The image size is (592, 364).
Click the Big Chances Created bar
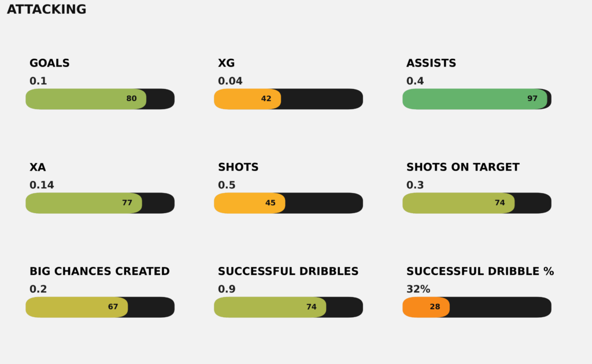[76, 307]
